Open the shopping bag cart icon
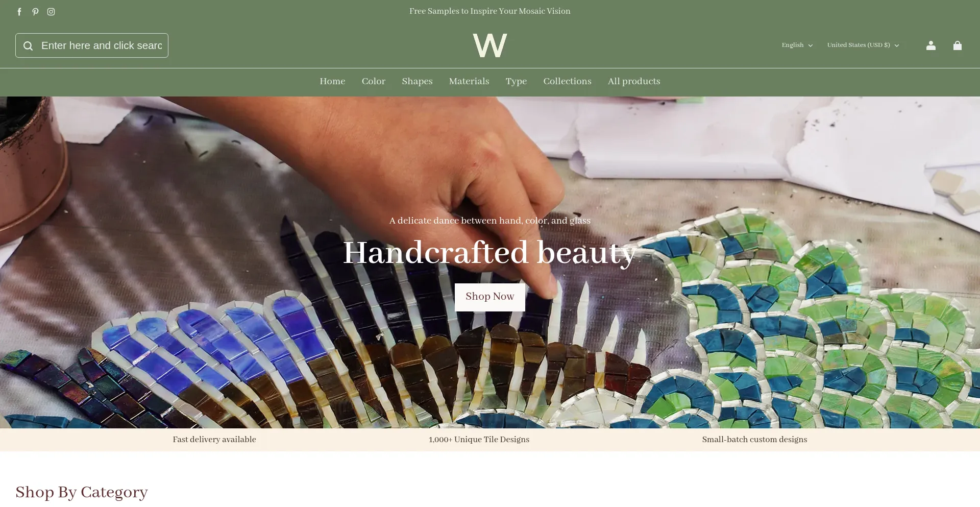 [958, 45]
